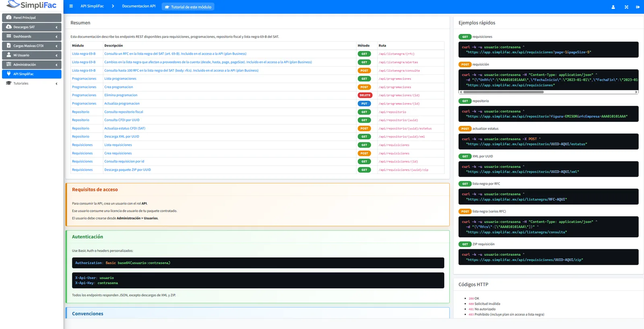Expand the Mi Usuario submenu arrow
644x329 pixels.
56,55
